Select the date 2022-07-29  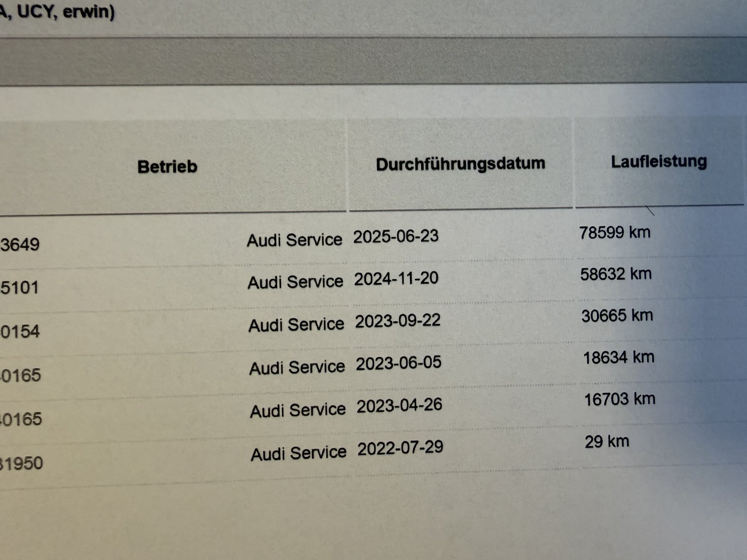400,448
